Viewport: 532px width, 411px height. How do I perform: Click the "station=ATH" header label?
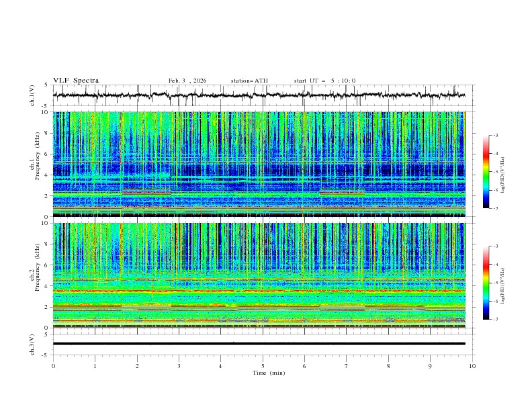pyautogui.click(x=249, y=81)
